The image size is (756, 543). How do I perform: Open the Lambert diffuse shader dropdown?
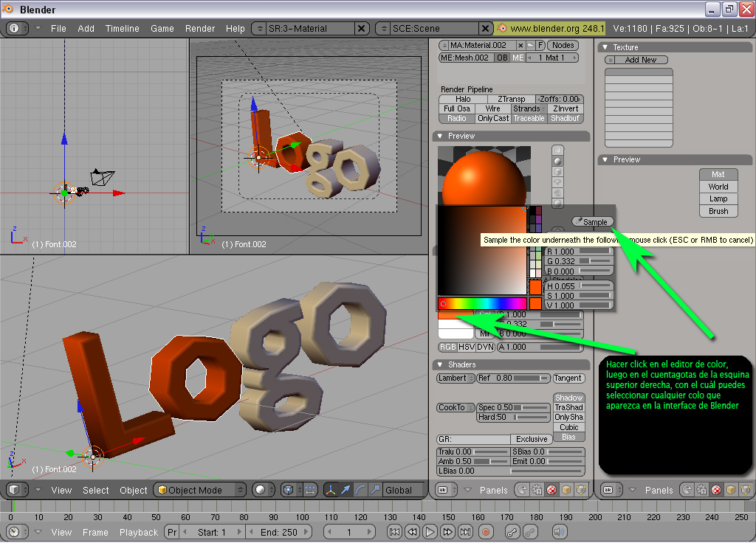[456, 378]
